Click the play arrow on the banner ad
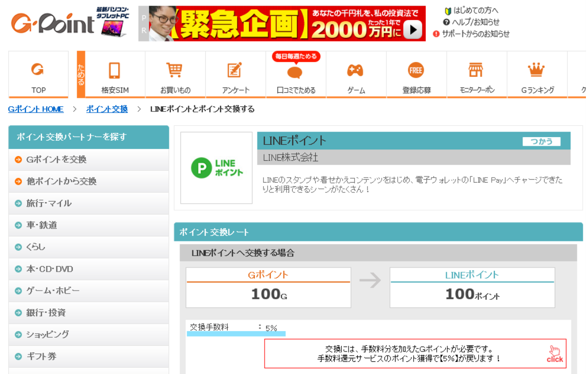Viewport: 588px width, 374px height. pyautogui.click(x=413, y=29)
